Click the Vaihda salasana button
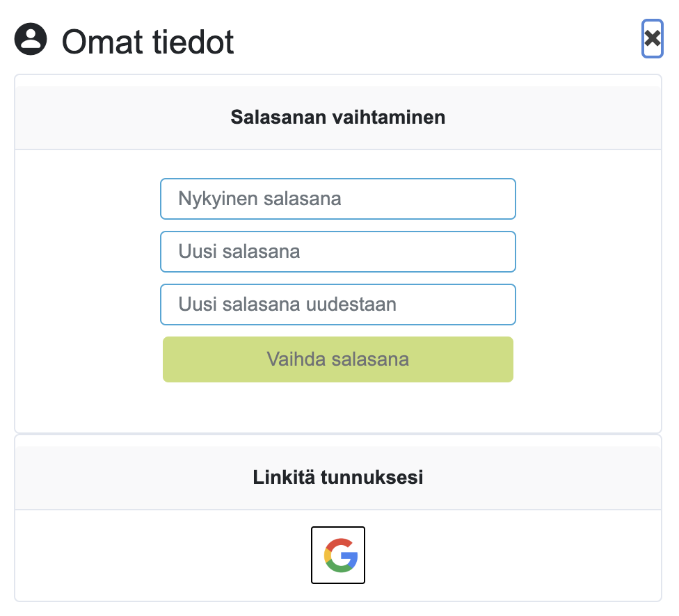Viewport: 679px width, 616px height. [x=338, y=359]
